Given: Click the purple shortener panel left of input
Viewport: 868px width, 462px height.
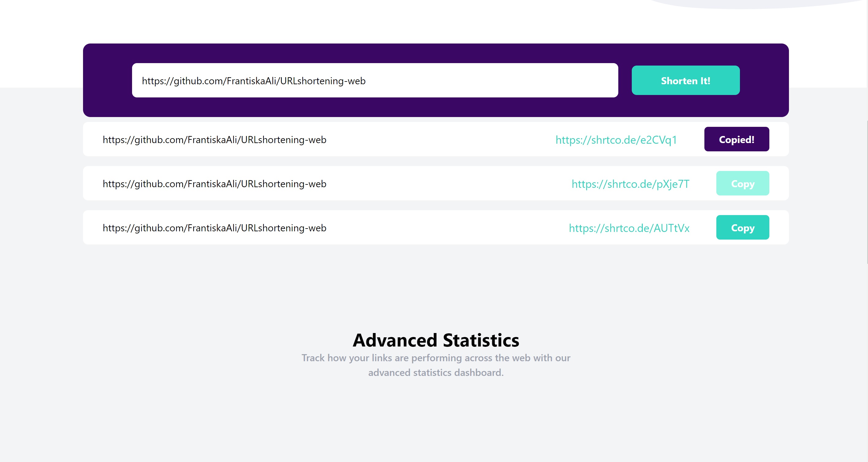Looking at the screenshot, I should click(x=107, y=81).
